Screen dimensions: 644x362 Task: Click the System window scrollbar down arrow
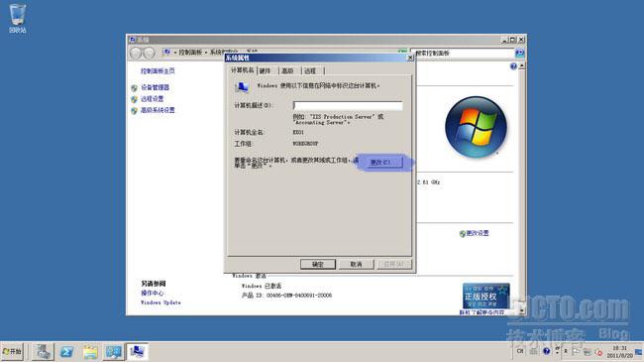coord(522,309)
